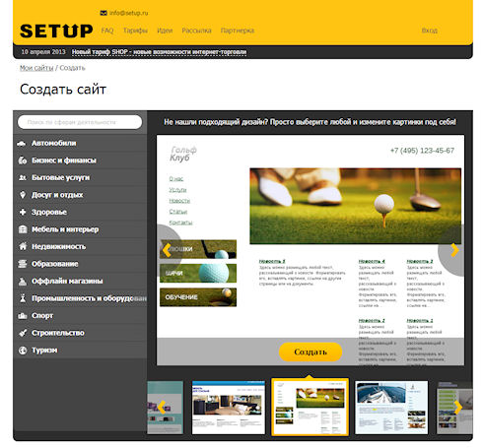Select the Недвижимость category

[80, 246]
